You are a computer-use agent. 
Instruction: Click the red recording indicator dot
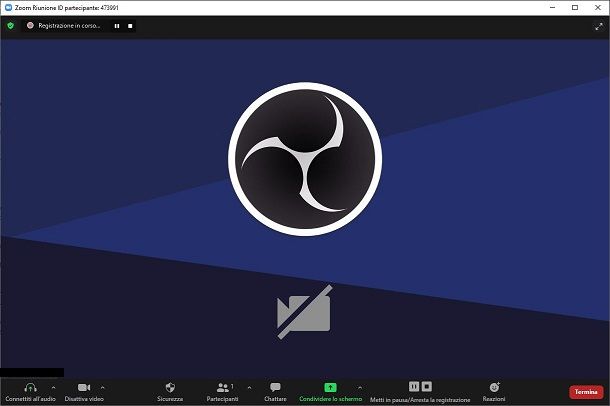(30, 26)
